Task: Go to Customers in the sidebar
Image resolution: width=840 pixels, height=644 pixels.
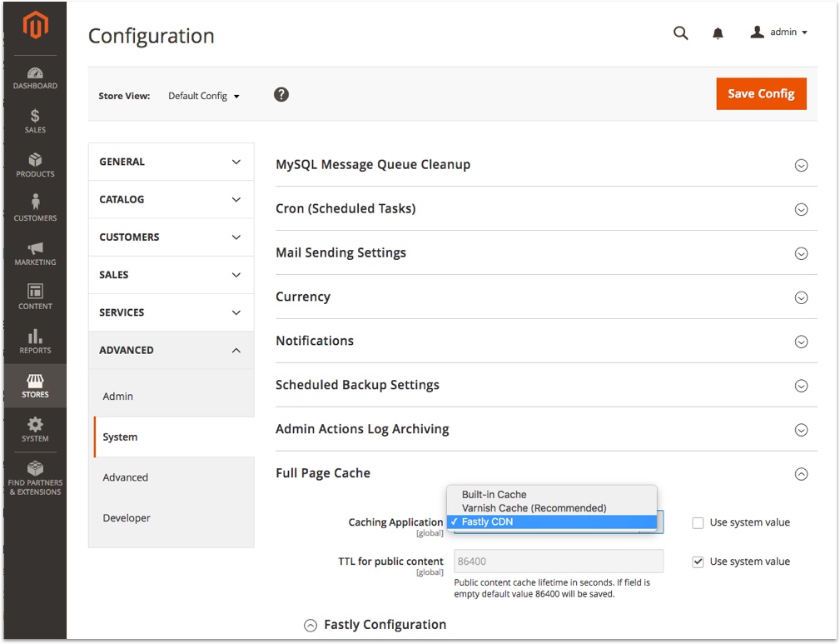Action: point(35,209)
